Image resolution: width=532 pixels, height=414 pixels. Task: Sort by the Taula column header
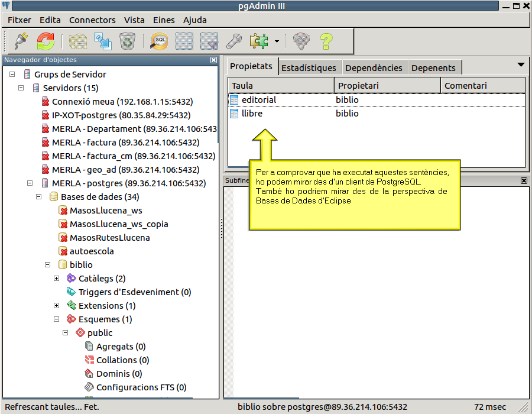click(x=281, y=86)
